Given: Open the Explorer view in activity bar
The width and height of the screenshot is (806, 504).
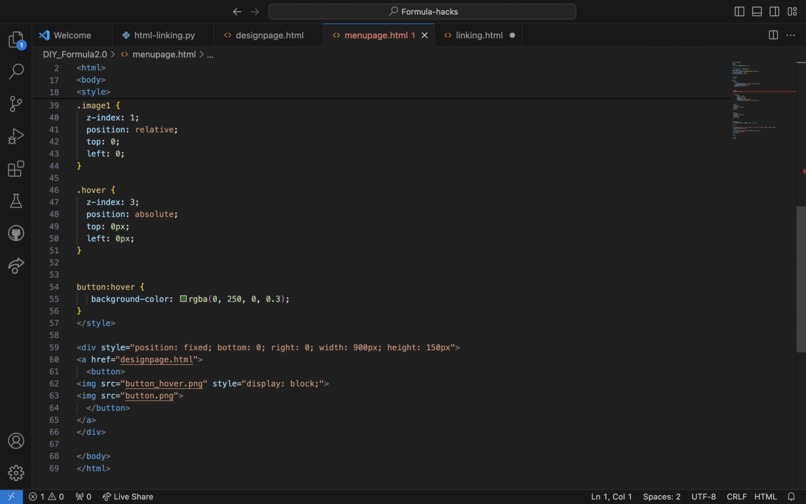Looking at the screenshot, I should [x=16, y=40].
